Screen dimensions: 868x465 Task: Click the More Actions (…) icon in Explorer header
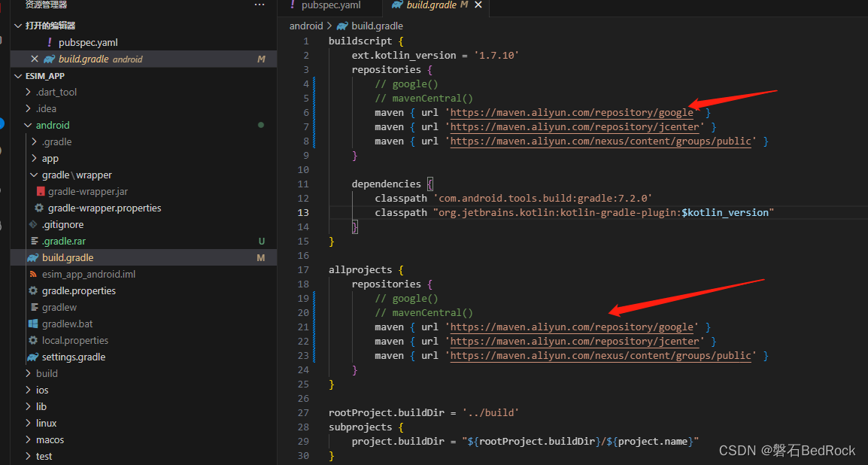pos(259,5)
